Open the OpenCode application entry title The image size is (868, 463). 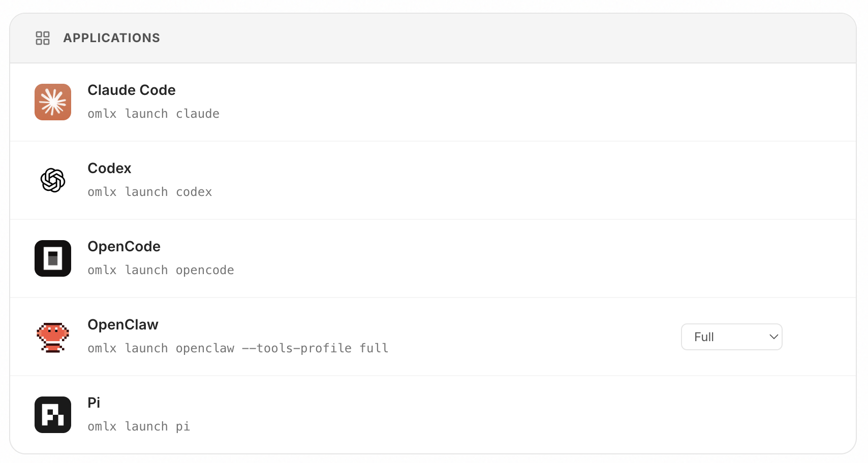point(124,246)
